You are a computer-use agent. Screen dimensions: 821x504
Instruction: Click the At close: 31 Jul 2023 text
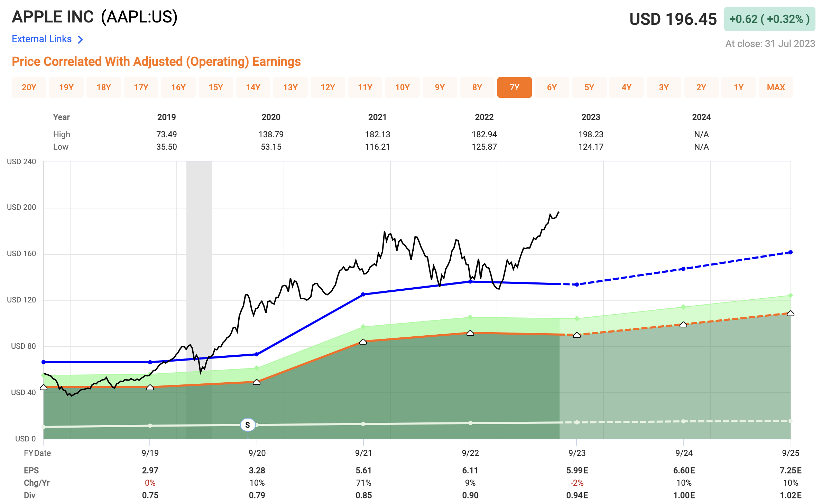click(770, 44)
